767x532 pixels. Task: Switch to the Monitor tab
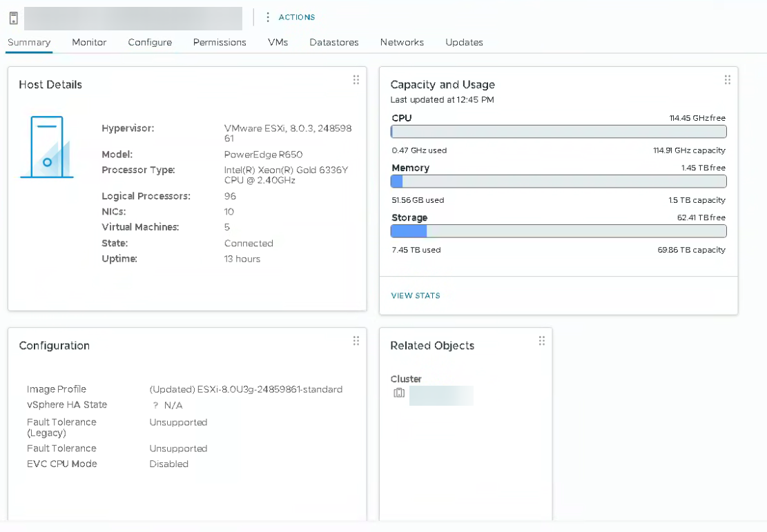pyautogui.click(x=89, y=42)
